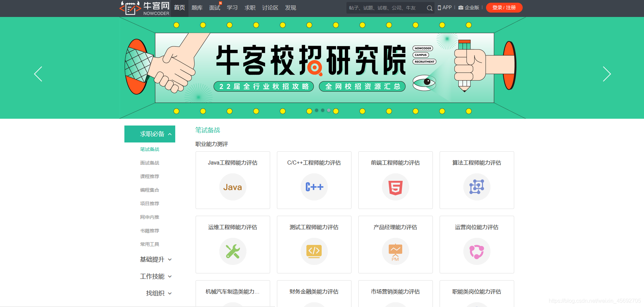Image resolution: width=644 pixels, height=307 pixels.
Task: Open the APP download link with the phone icon
Action: (x=445, y=7)
